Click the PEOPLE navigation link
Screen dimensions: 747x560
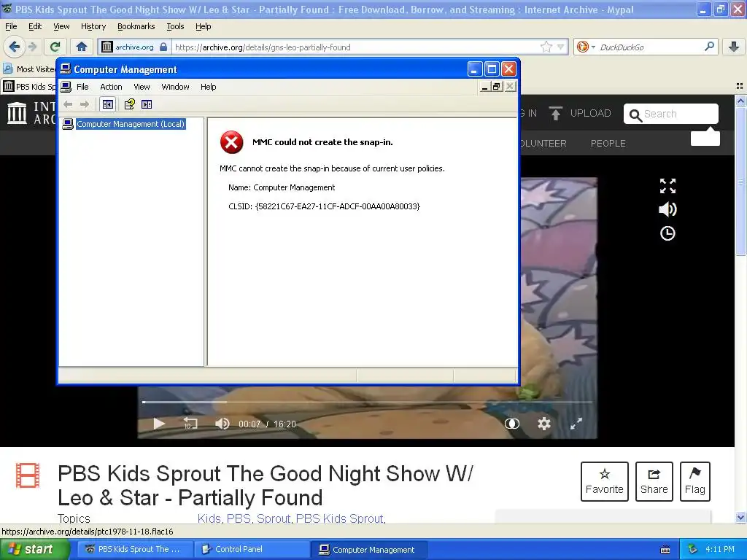click(x=608, y=144)
